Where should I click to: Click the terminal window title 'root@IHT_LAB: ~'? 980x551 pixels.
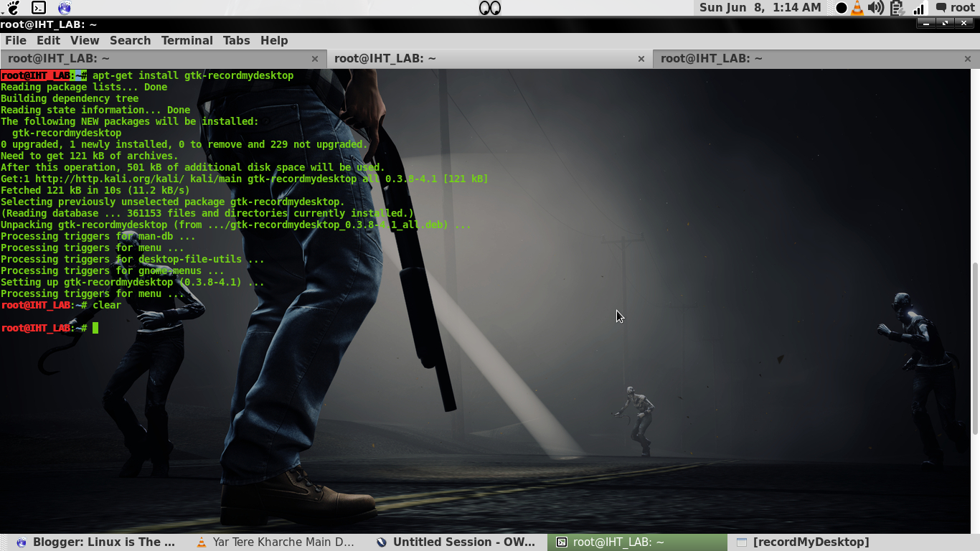click(49, 24)
